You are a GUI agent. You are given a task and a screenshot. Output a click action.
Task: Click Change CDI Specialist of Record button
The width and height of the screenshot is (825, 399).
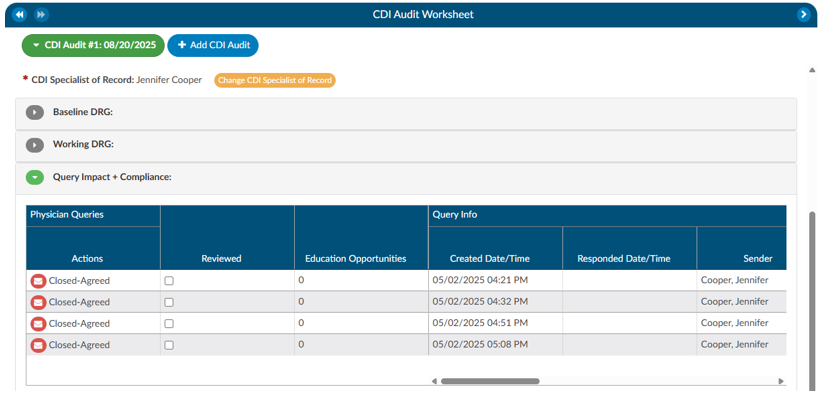[x=275, y=81]
